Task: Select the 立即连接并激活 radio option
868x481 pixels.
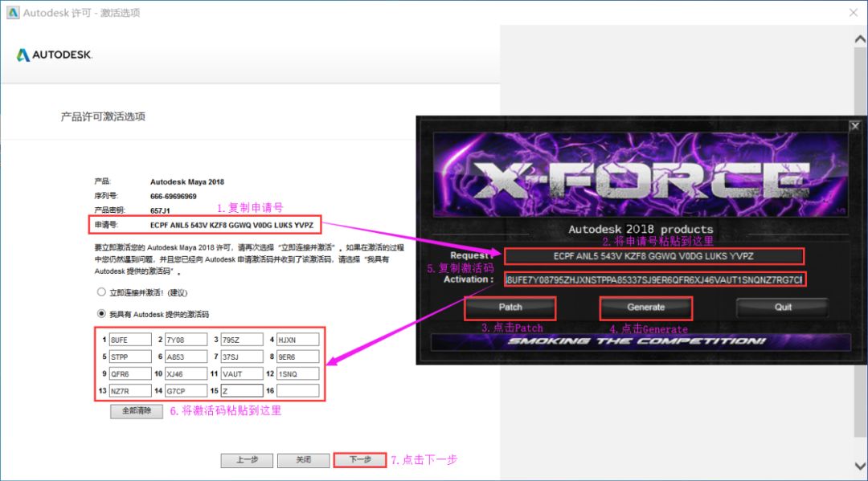Action: point(101,292)
